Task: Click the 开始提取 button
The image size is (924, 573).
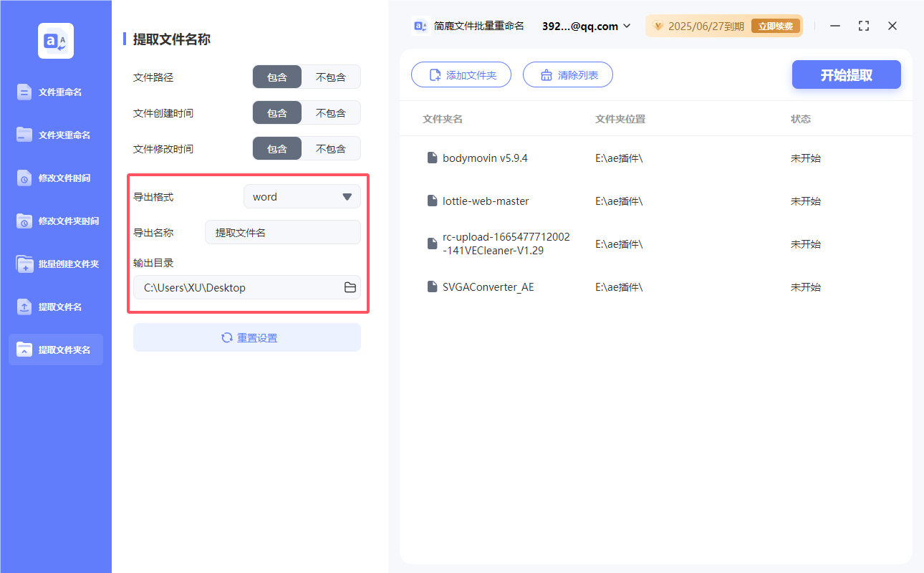Action: [x=846, y=74]
